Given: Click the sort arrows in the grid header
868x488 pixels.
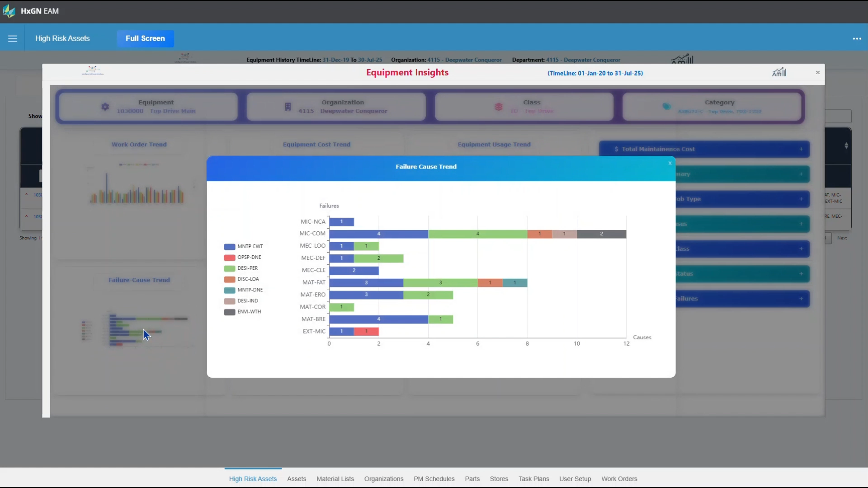Looking at the screenshot, I should pyautogui.click(x=846, y=145).
